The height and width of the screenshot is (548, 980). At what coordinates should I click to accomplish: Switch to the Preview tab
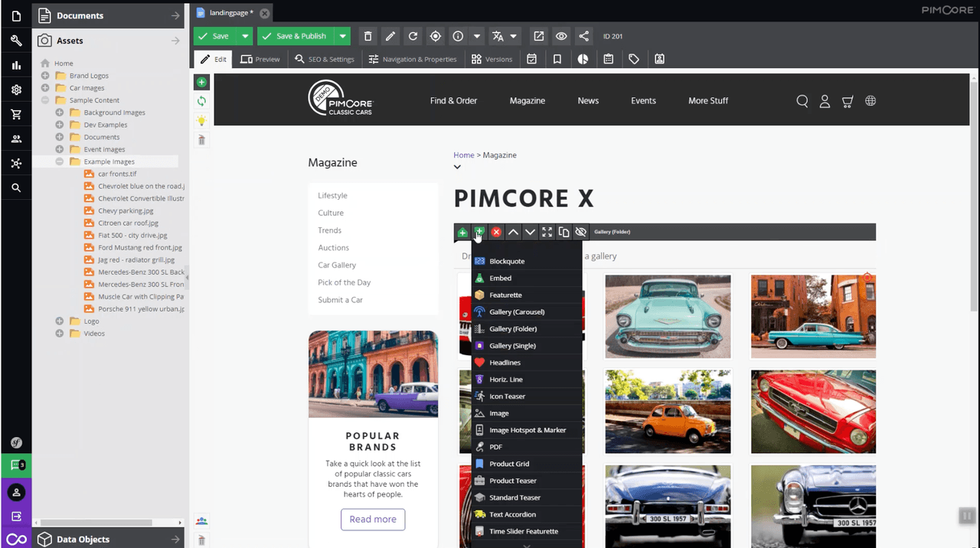pyautogui.click(x=260, y=59)
